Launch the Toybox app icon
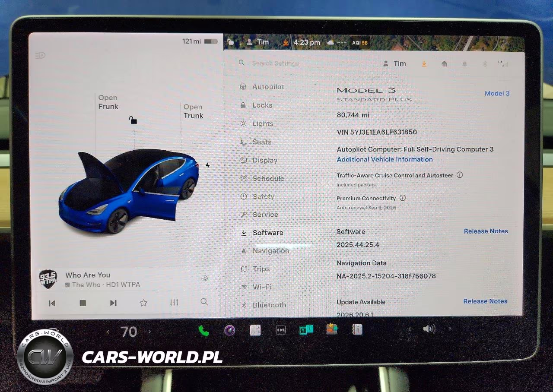Viewport: 553px width, 392px height. [332, 329]
